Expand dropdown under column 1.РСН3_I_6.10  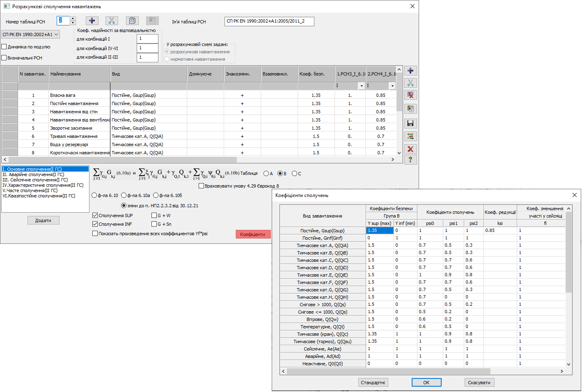pos(361,86)
